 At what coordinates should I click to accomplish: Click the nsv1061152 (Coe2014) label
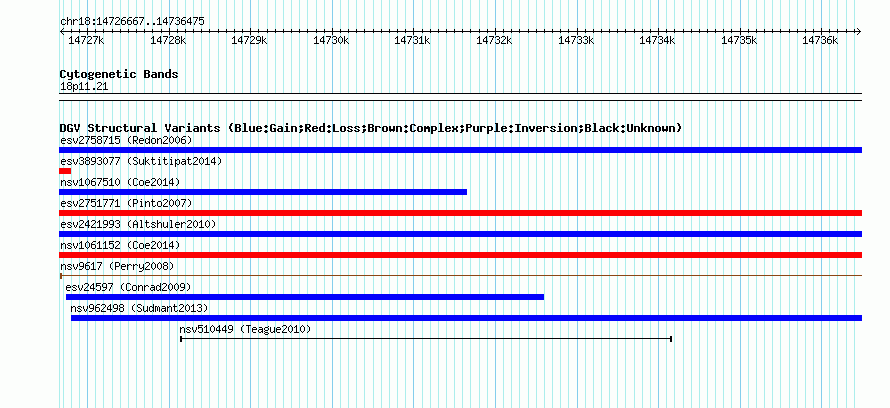pyautogui.click(x=120, y=245)
